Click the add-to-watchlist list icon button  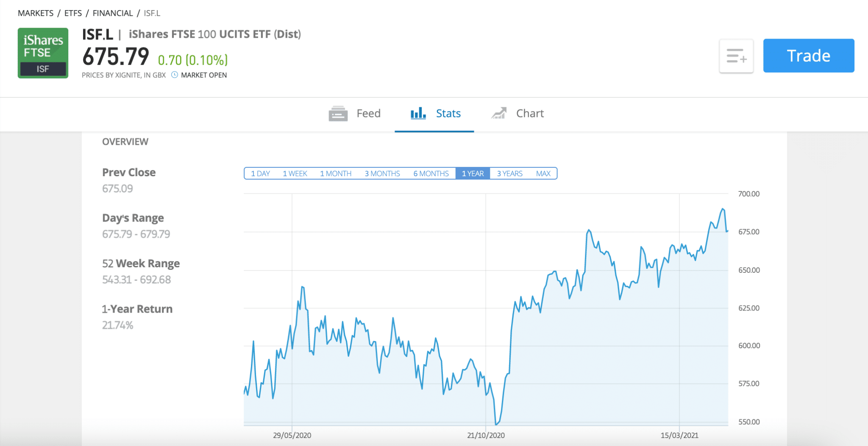736,56
